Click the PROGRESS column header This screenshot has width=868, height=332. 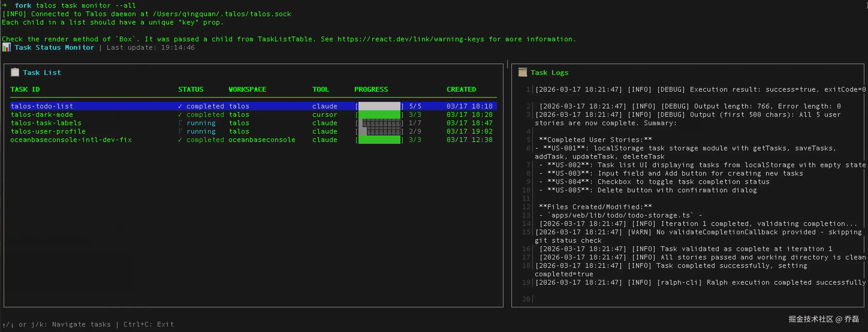click(371, 89)
